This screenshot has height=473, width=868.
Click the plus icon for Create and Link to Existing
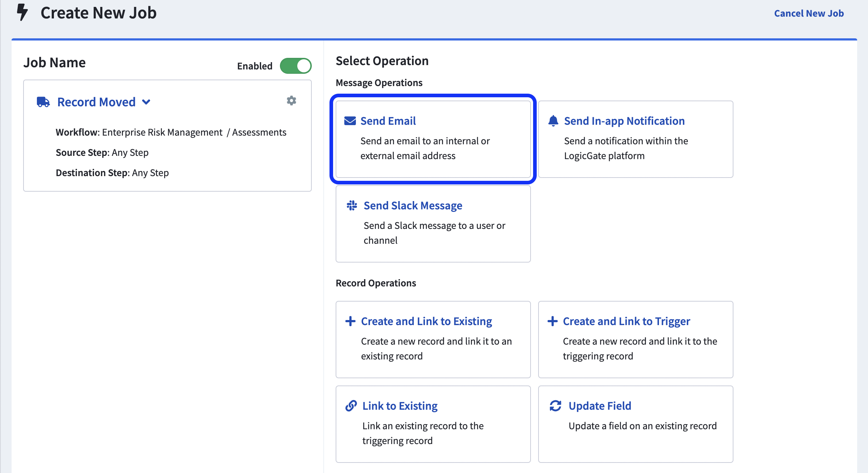click(350, 321)
